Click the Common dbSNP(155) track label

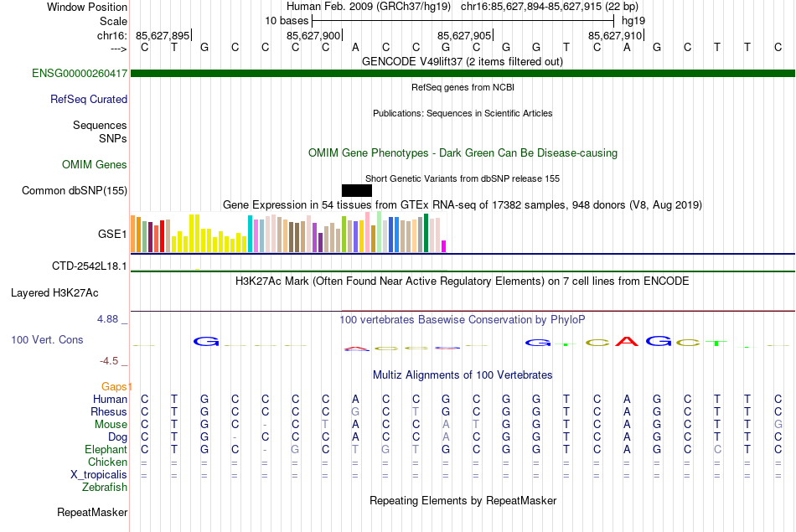coord(75,190)
